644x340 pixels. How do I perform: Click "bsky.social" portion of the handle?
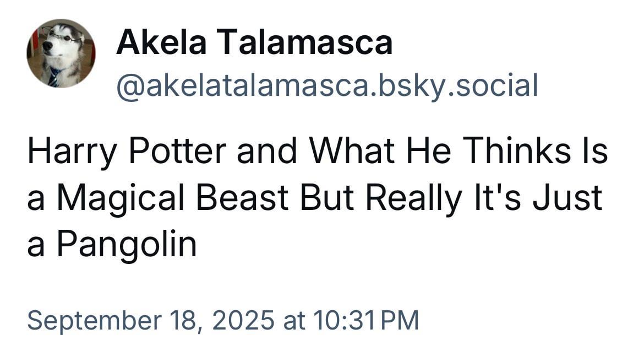point(458,86)
